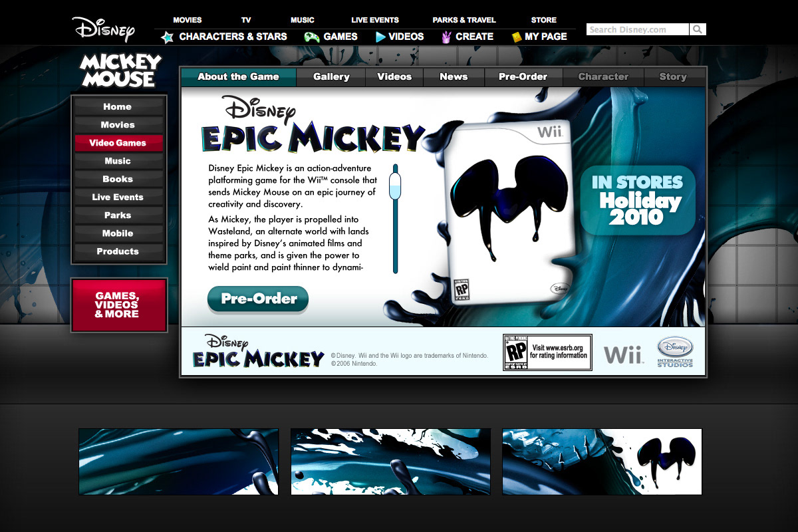798x532 pixels.
Task: Click Visit www.esrb.org for rating information
Action: click(x=559, y=352)
